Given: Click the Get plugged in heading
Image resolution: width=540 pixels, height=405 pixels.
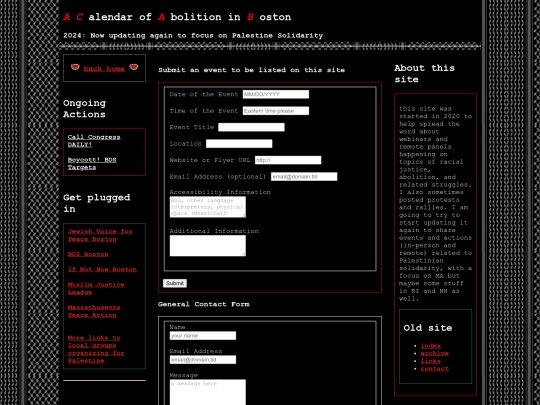Looking at the screenshot, I should click(96, 203).
